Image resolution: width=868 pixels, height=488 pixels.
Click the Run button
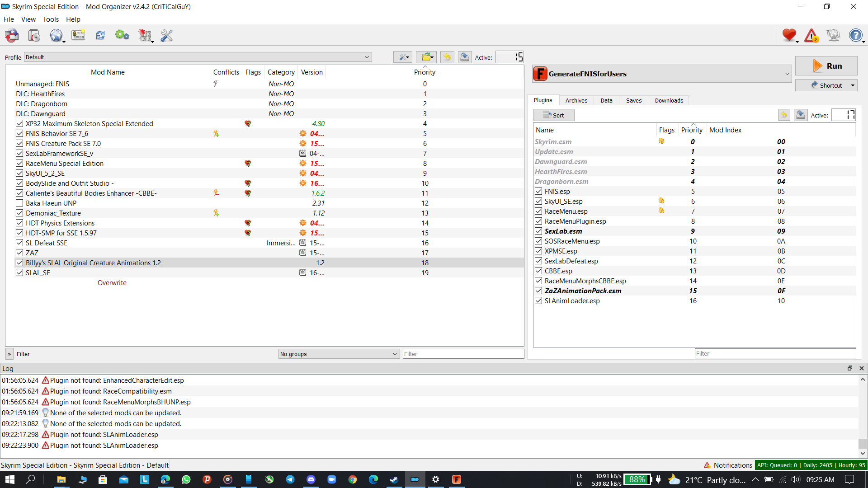tap(826, 66)
